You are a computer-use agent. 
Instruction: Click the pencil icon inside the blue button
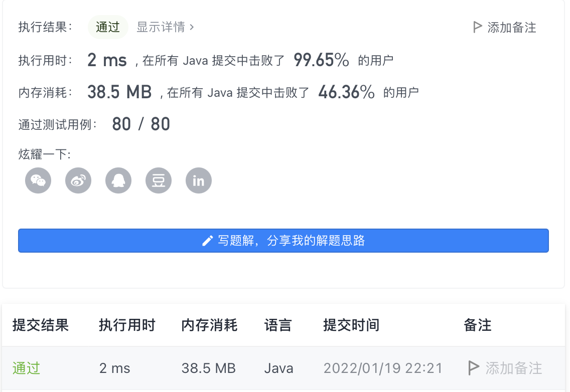207,240
